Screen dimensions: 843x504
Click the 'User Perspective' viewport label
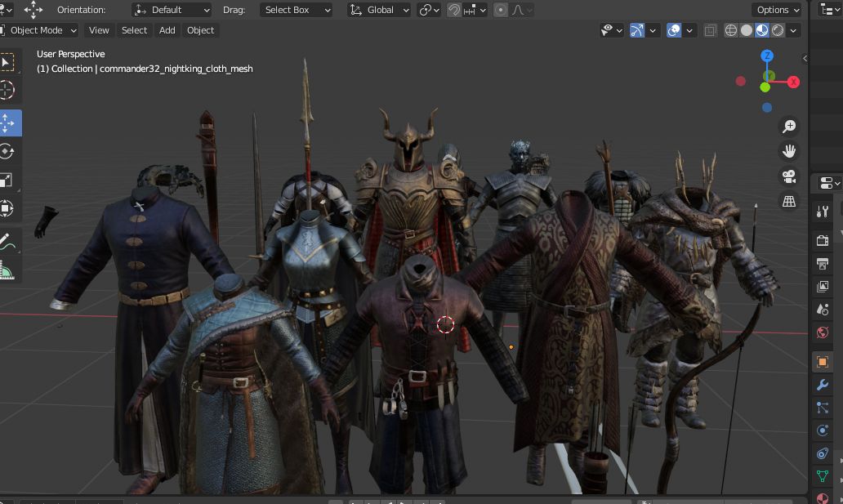pyautogui.click(x=70, y=55)
